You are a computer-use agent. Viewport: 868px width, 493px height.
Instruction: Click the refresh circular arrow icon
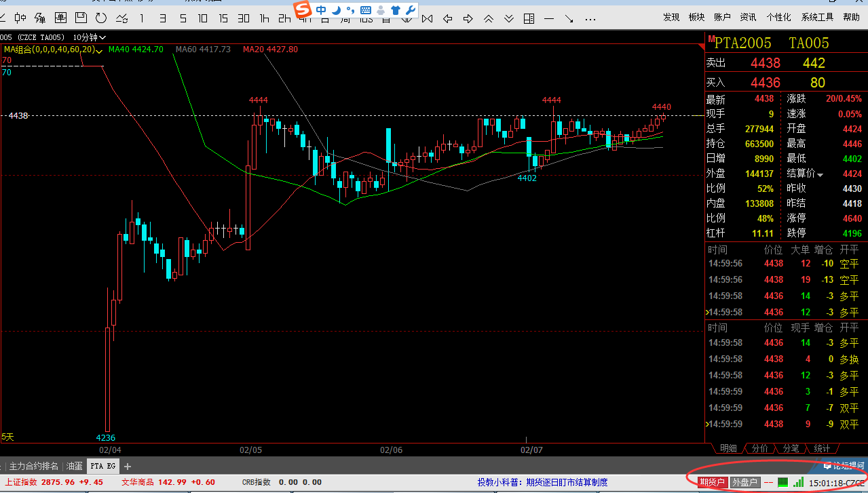(x=100, y=18)
